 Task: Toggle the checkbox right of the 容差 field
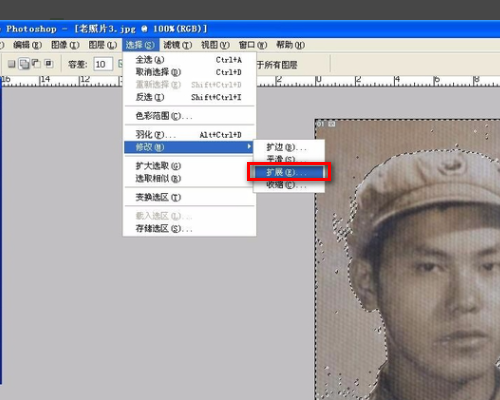click(120, 64)
